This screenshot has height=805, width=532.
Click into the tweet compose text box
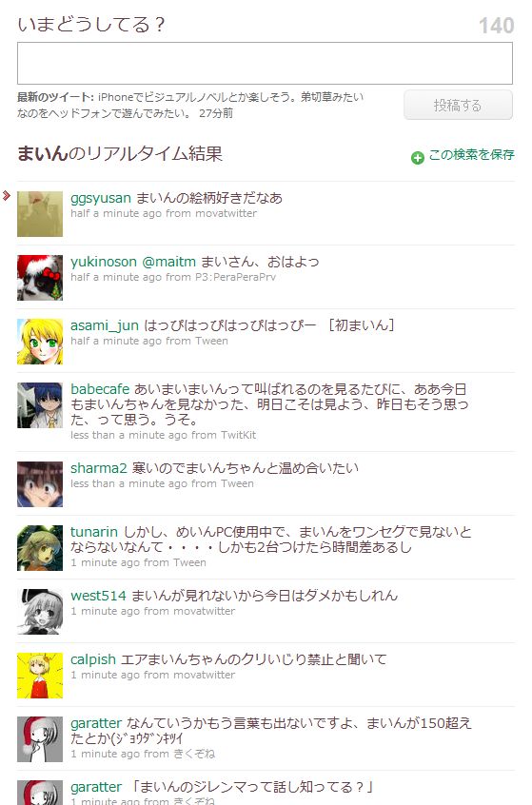[265, 63]
